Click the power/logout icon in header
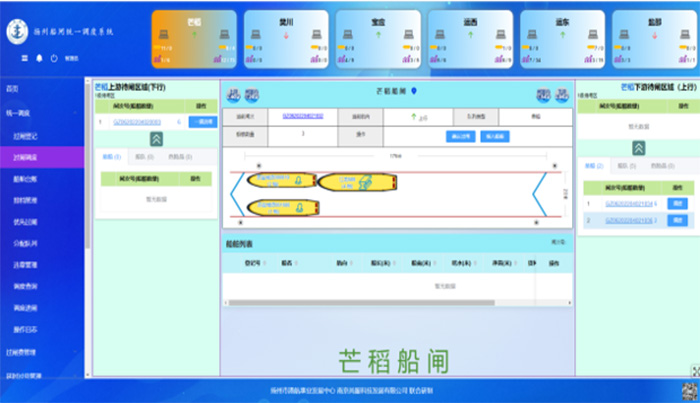Screen dimensions: 700x403 [x=53, y=59]
